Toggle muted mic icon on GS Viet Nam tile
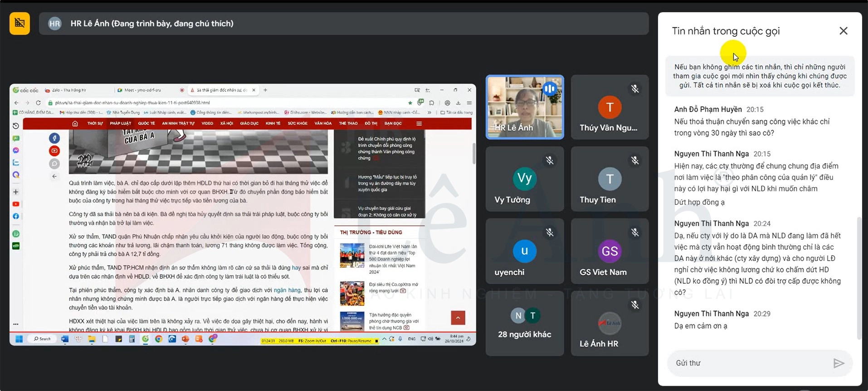Image resolution: width=868 pixels, height=391 pixels. click(635, 232)
